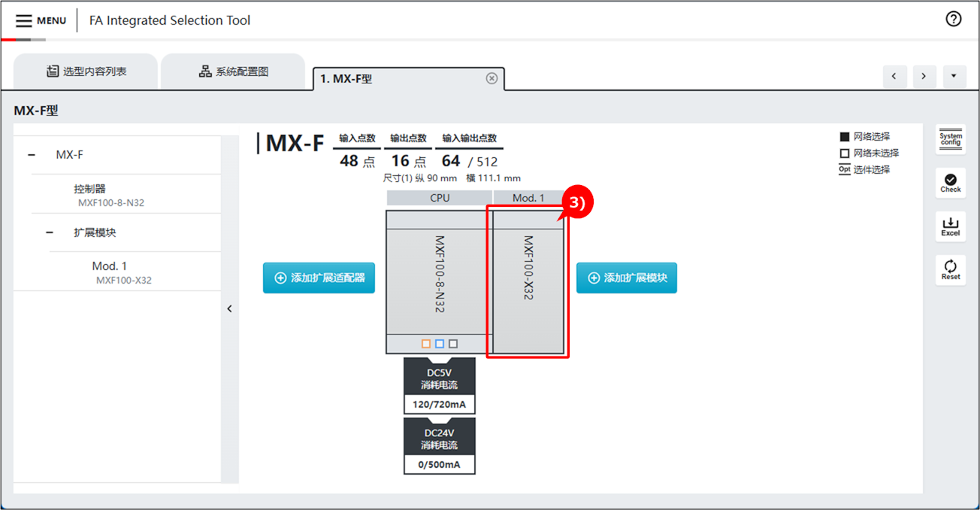Click 添加扩展适配器 button

319,278
